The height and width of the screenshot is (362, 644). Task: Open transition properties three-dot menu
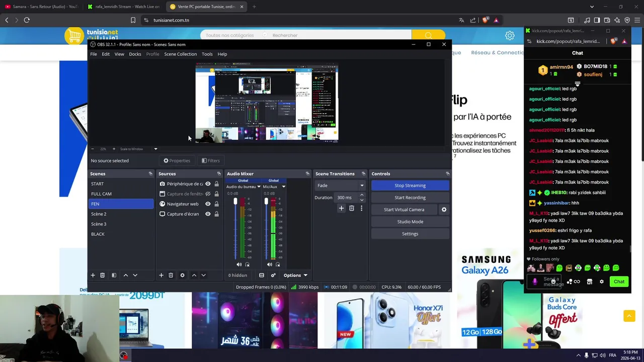[361, 208]
